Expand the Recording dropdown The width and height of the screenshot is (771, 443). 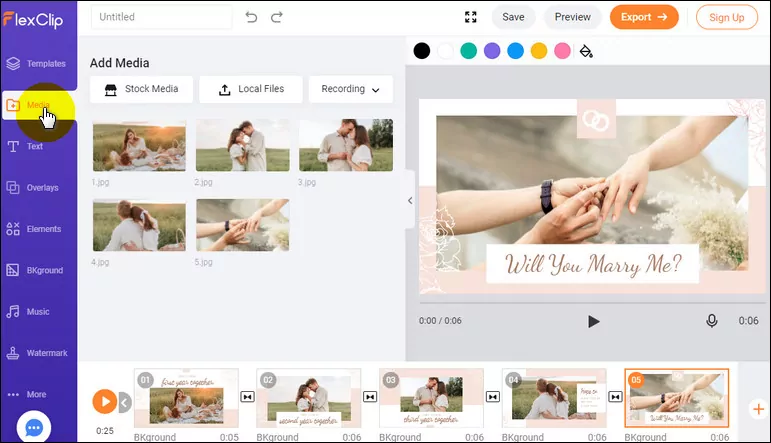(x=351, y=89)
